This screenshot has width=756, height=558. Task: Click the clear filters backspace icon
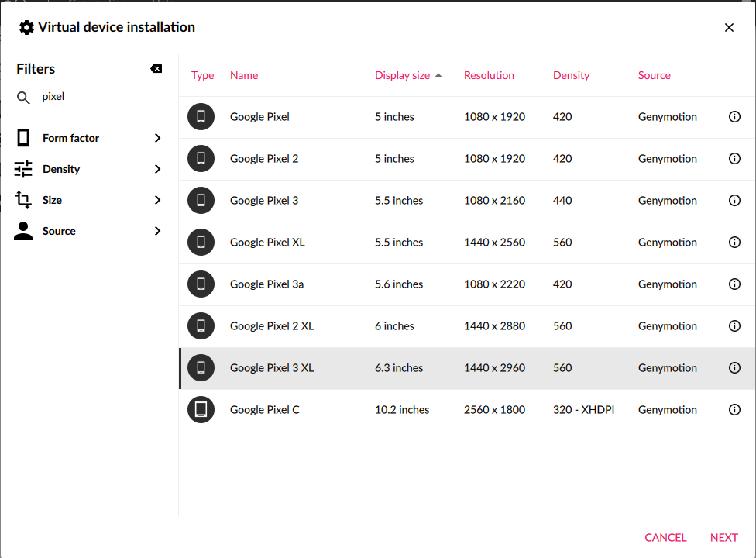(x=156, y=69)
